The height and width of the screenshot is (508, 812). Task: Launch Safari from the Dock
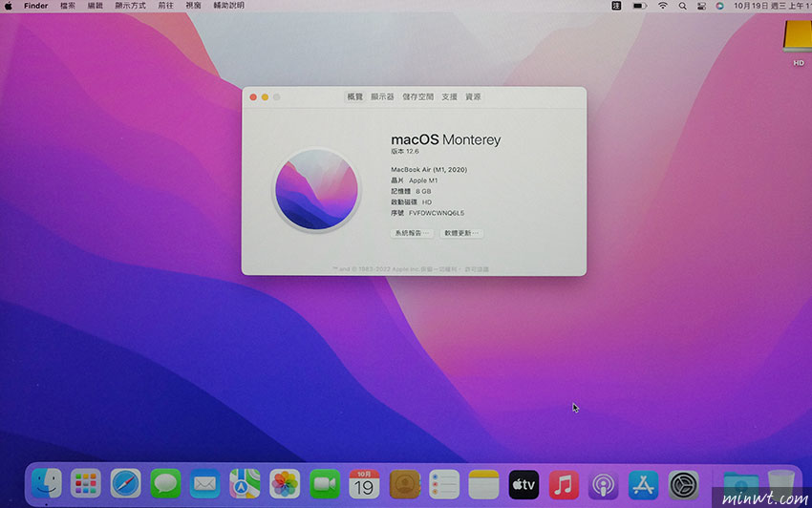(125, 484)
